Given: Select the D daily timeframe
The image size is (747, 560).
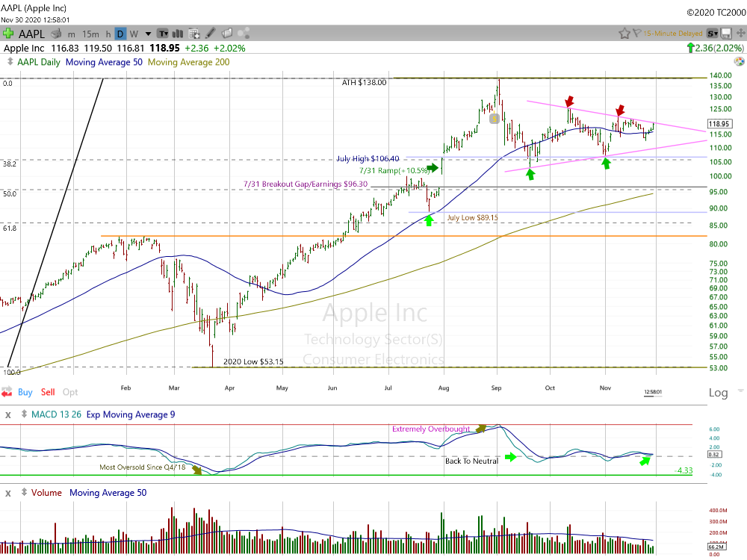Looking at the screenshot, I should pyautogui.click(x=120, y=34).
